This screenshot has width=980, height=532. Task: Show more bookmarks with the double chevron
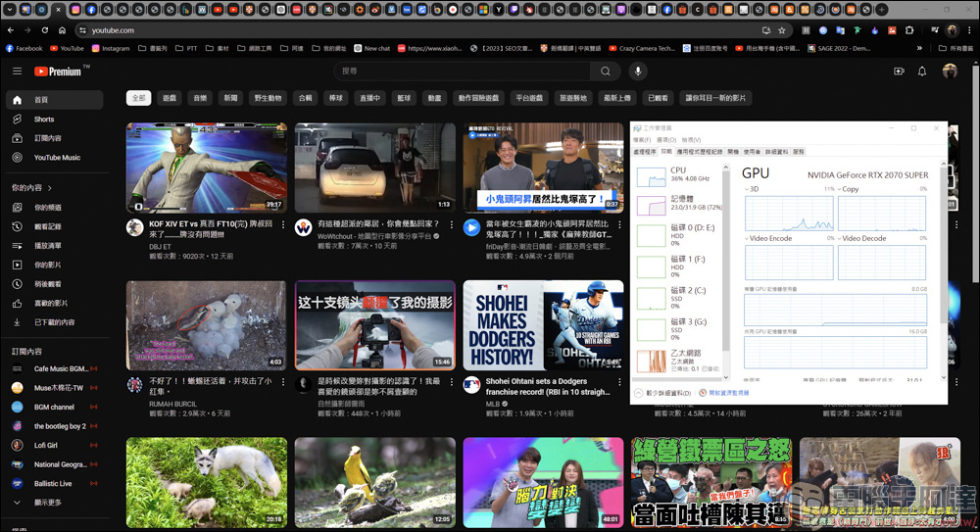919,48
